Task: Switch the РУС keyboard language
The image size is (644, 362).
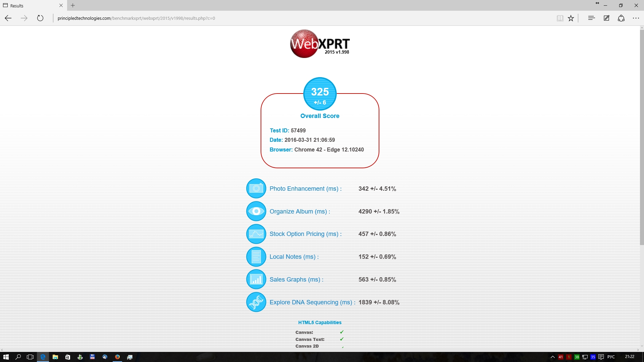Action: click(x=611, y=357)
